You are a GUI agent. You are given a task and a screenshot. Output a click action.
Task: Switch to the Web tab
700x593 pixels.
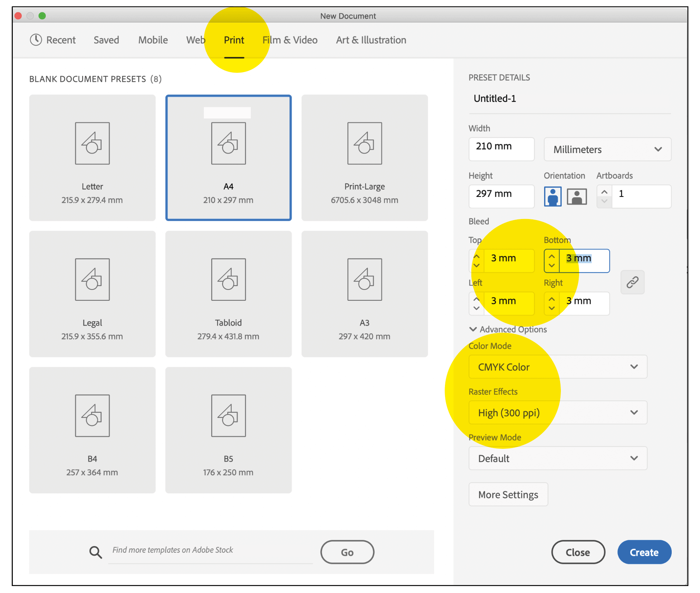[195, 40]
